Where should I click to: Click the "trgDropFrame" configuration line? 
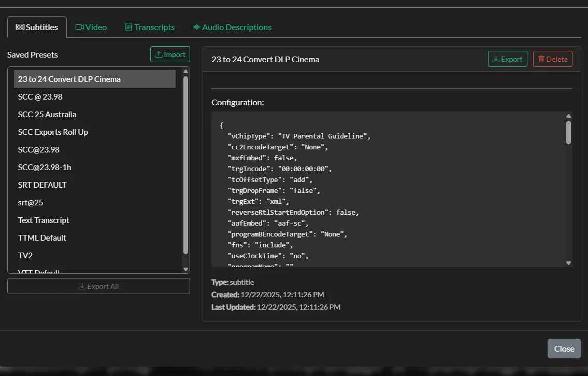pos(274,191)
